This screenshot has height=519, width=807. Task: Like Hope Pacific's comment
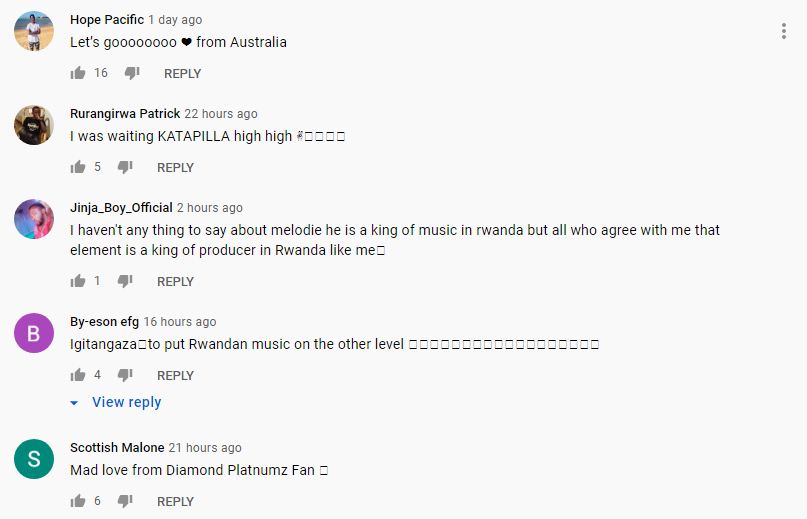[x=78, y=73]
